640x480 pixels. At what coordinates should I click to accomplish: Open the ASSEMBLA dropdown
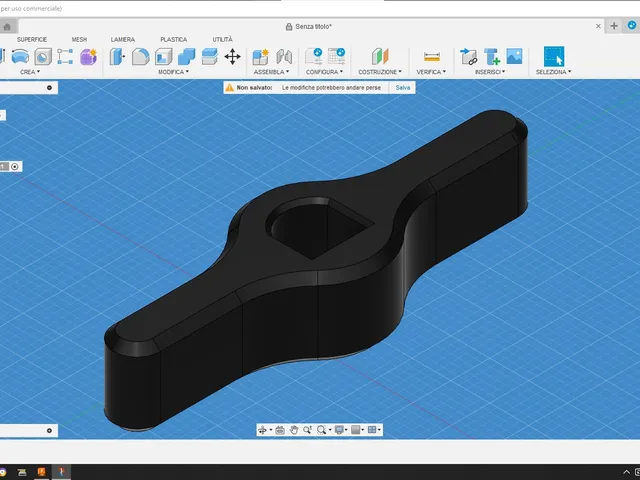271,72
